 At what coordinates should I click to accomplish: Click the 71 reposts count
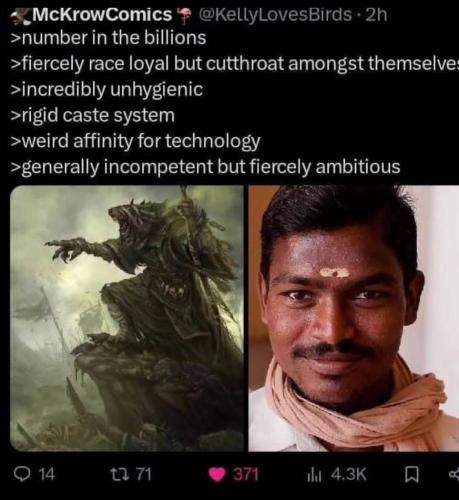[144, 474]
